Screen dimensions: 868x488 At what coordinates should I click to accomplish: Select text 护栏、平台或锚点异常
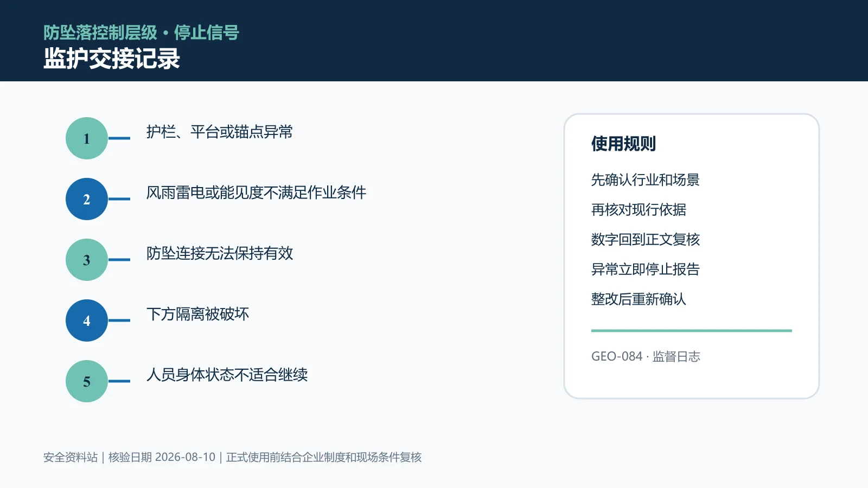(x=220, y=132)
